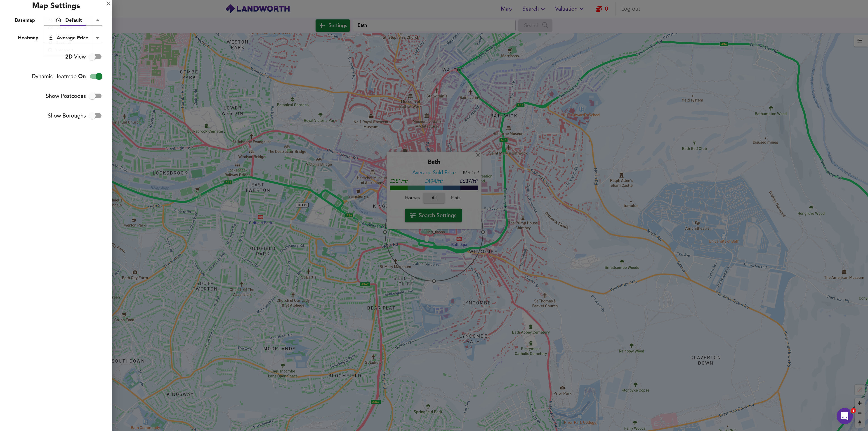This screenshot has height=431, width=868.
Task: Select the Flats tab in the popup
Action: 455,198
